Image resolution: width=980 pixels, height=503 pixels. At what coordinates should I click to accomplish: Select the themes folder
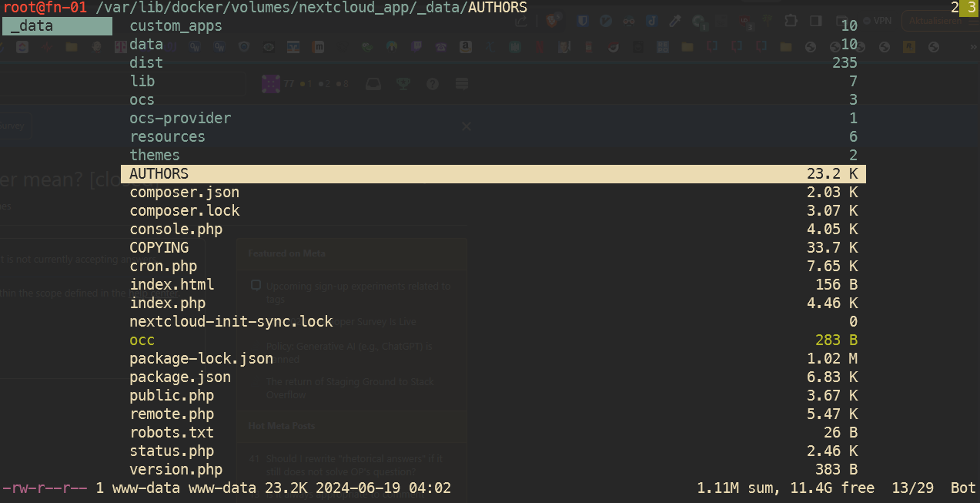click(154, 156)
